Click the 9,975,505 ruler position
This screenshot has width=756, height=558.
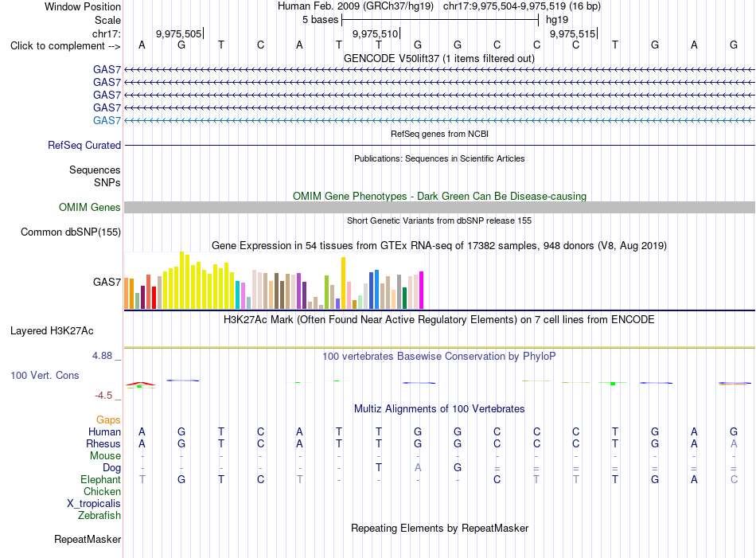click(x=178, y=33)
